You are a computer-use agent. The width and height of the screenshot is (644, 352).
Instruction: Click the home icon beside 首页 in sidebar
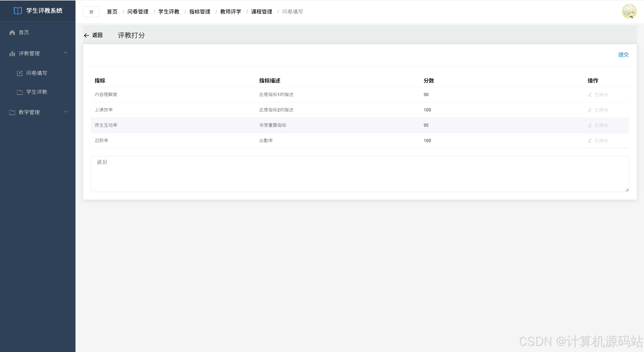[12, 32]
